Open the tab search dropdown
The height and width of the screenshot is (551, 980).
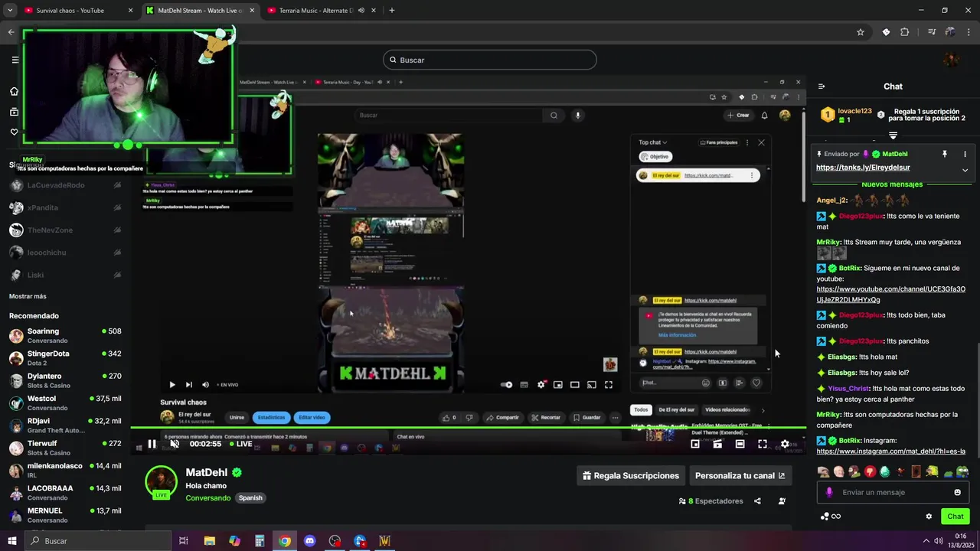10,11
